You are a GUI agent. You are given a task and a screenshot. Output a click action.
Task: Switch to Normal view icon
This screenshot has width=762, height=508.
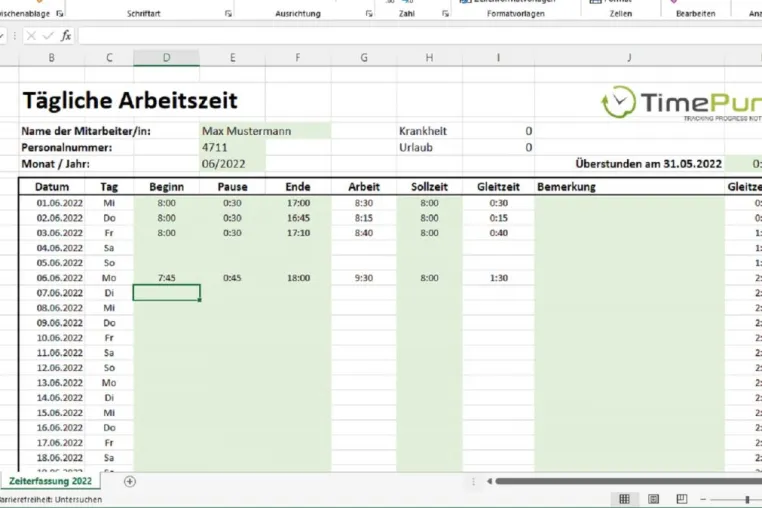pyautogui.click(x=624, y=499)
